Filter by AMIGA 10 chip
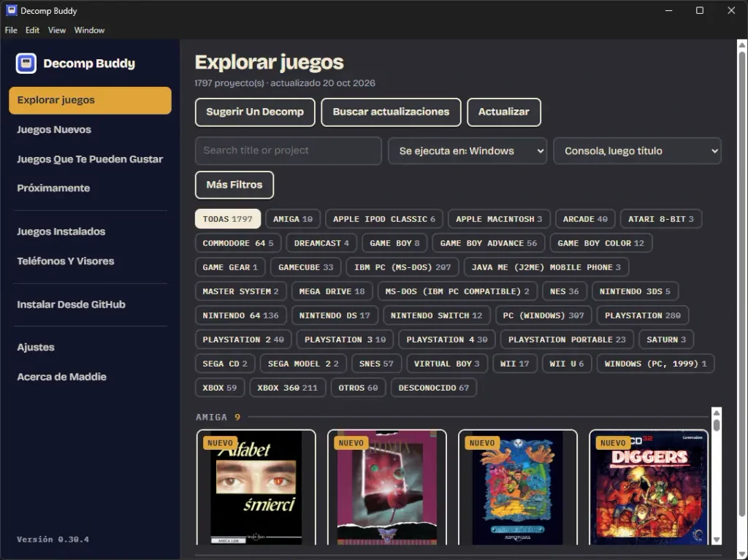The image size is (748, 560). 293,219
